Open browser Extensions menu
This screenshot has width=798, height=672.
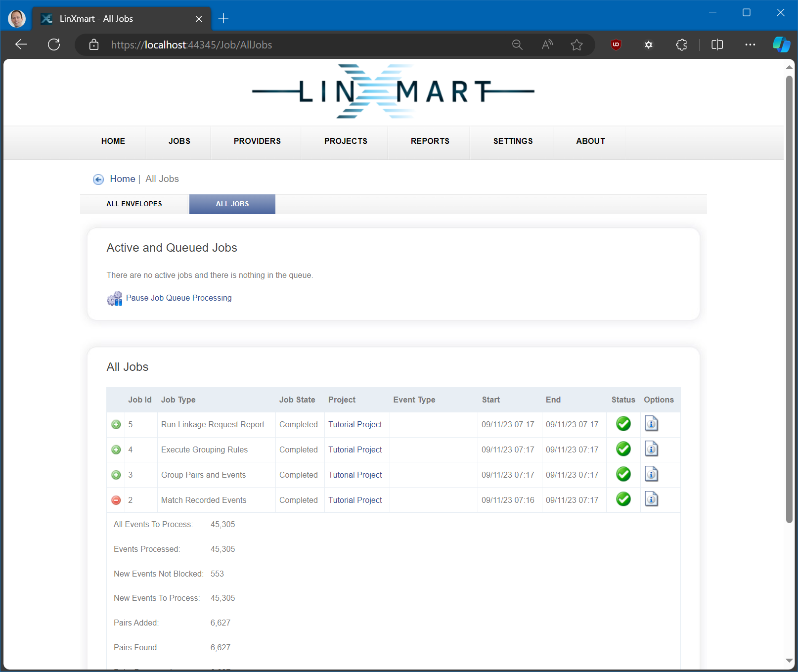tap(681, 45)
